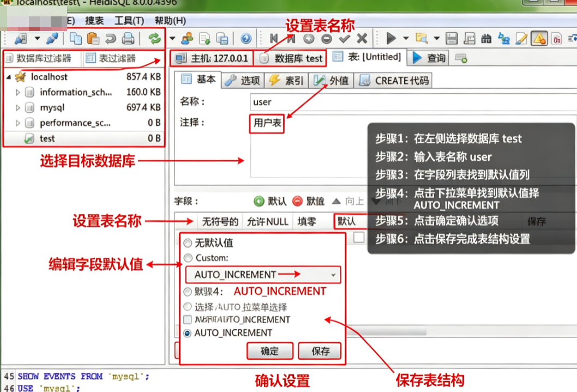Click the copy icon in toolbar

pyautogui.click(x=75, y=38)
